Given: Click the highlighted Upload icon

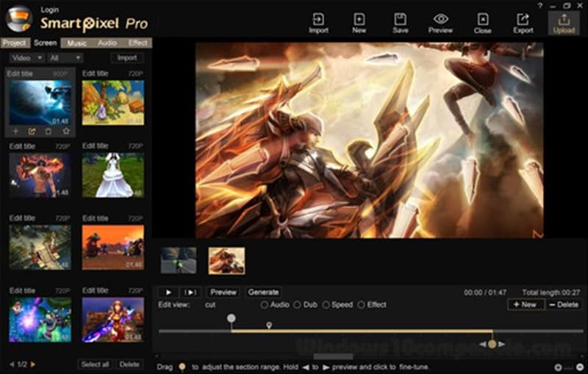Looking at the screenshot, I should 564,24.
